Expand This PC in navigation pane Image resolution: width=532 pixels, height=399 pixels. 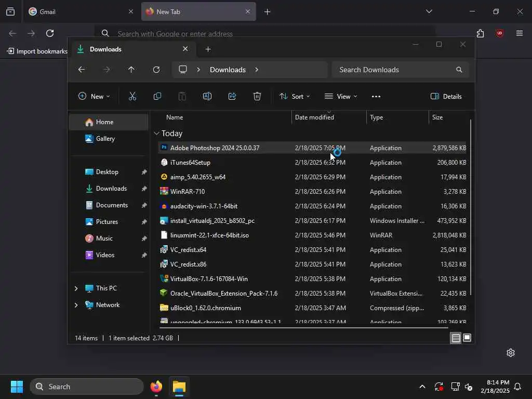[76, 288]
